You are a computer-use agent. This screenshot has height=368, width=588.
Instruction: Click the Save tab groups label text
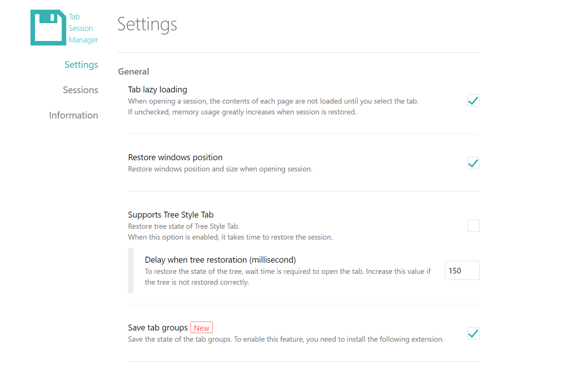158,327
